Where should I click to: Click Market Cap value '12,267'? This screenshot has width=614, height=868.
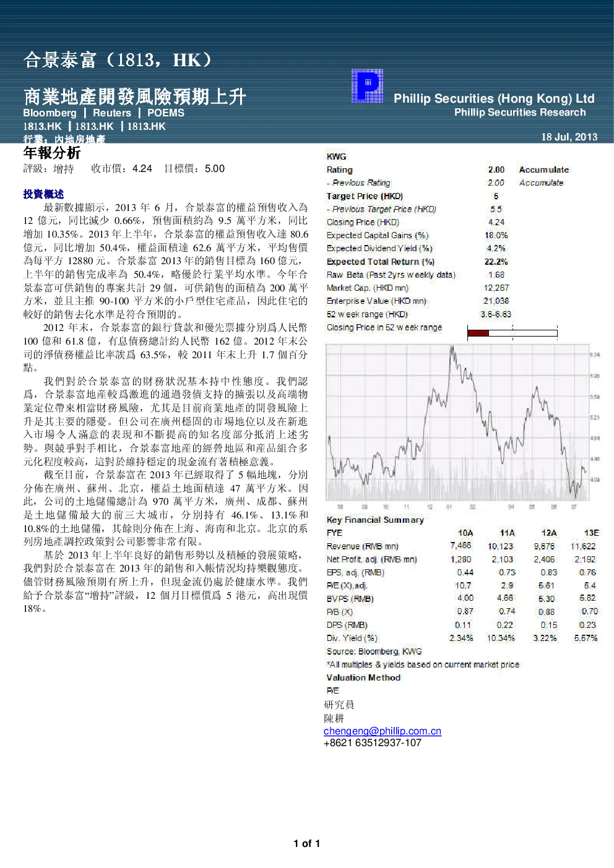(496, 288)
